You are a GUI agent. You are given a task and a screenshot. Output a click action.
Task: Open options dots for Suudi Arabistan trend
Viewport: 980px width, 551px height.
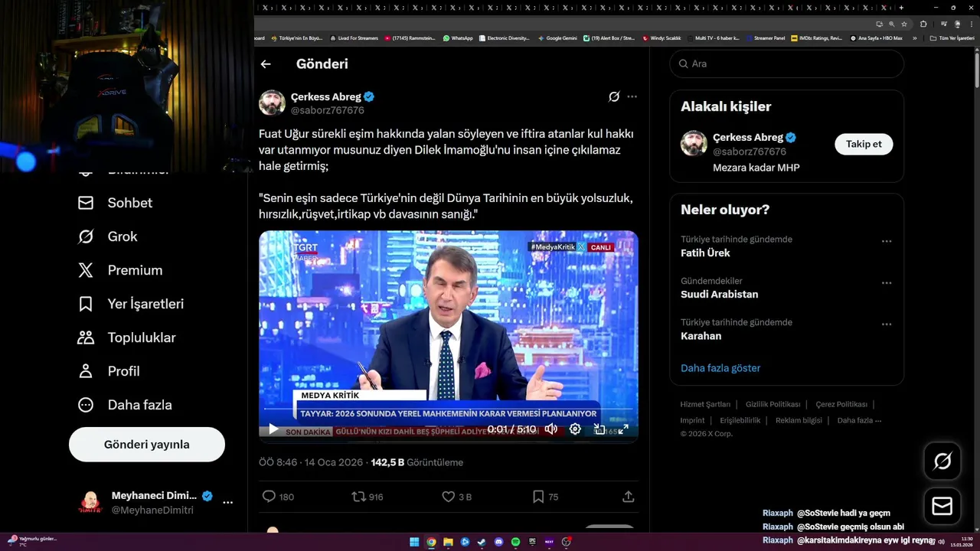pos(887,282)
